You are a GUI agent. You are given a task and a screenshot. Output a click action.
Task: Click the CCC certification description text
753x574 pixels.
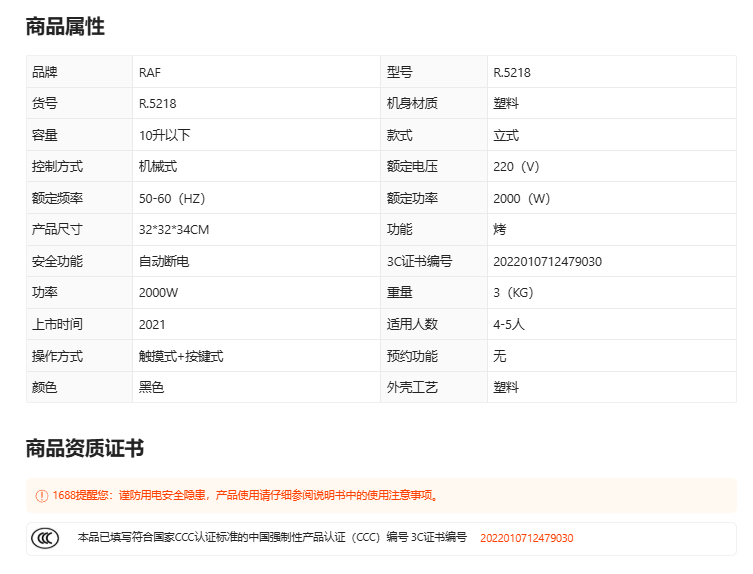pos(272,538)
